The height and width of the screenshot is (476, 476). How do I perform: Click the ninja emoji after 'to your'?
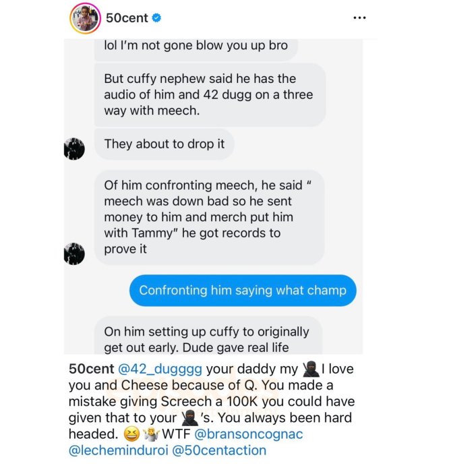[x=189, y=418]
